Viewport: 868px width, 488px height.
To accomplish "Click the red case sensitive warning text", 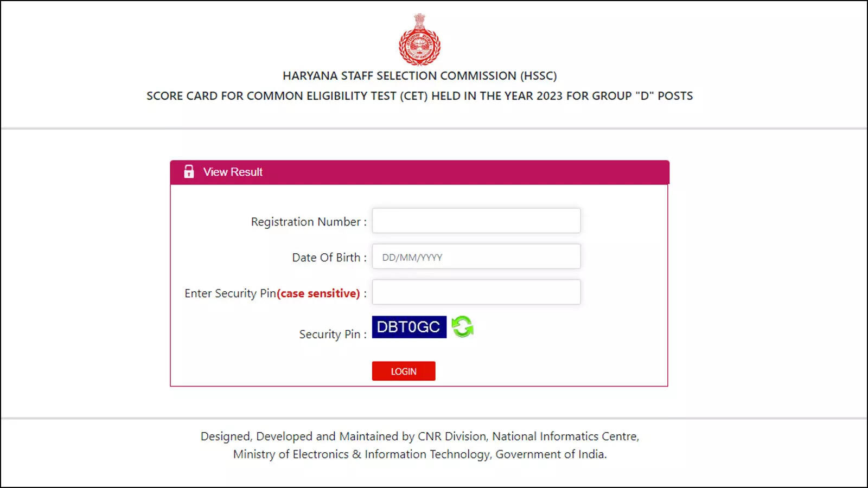I will [x=318, y=293].
